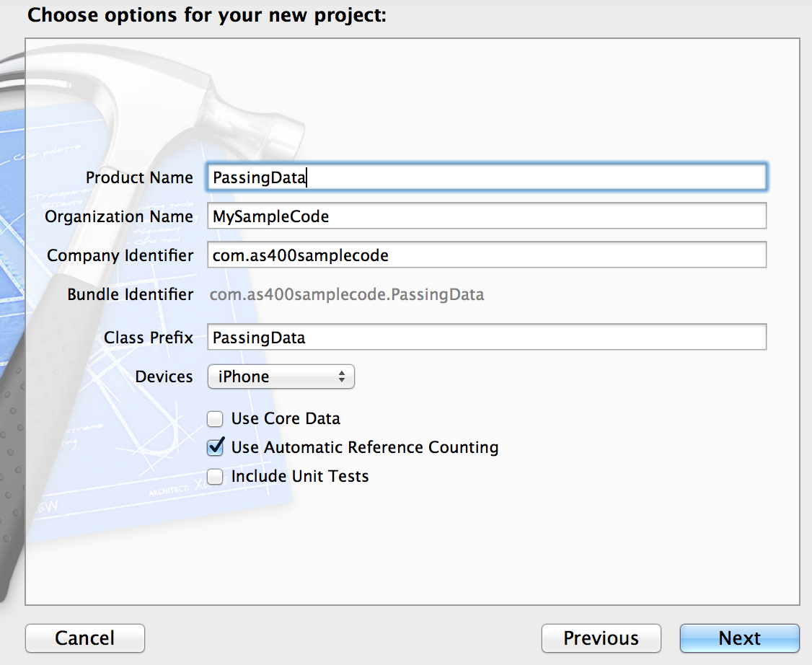Open the Devices popup showing iPhone
This screenshot has height=665, width=812.
(281, 376)
